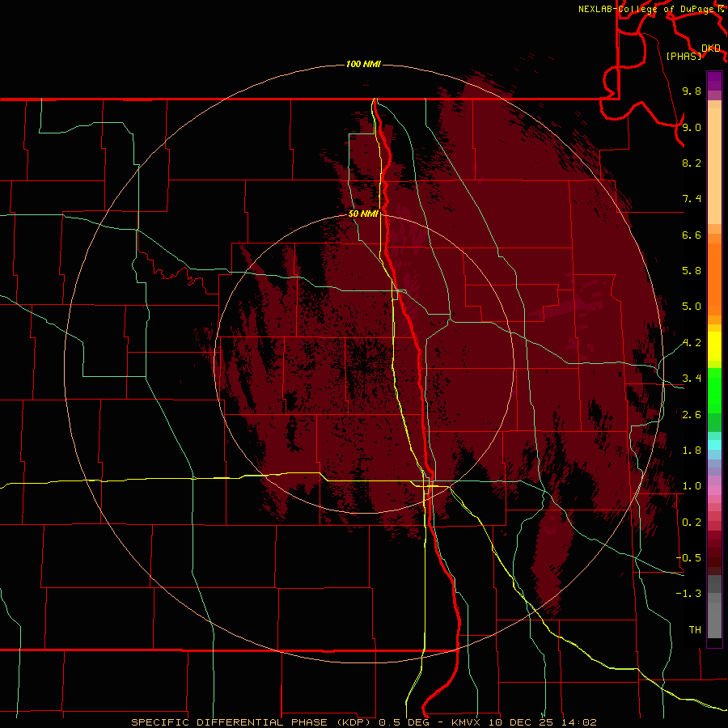Viewport: 728px width, 728px height.
Task: Click the 9.0 value on the scale
Action: pyautogui.click(x=692, y=127)
